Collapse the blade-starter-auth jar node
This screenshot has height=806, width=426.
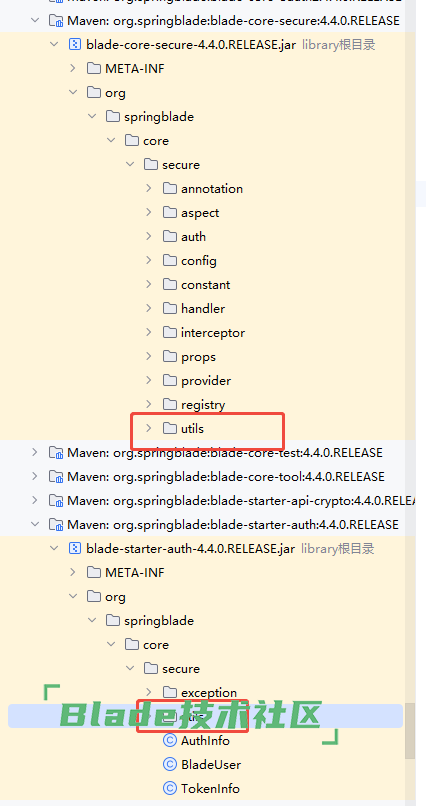pyautogui.click(x=54, y=548)
